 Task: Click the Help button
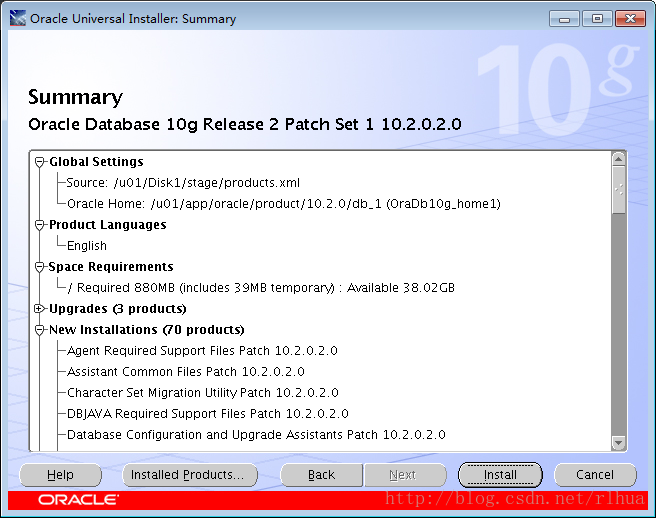(x=60, y=475)
